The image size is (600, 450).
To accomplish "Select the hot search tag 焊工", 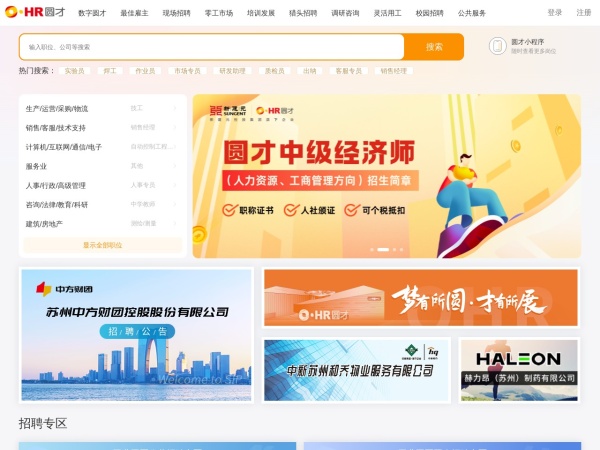I will [110, 71].
